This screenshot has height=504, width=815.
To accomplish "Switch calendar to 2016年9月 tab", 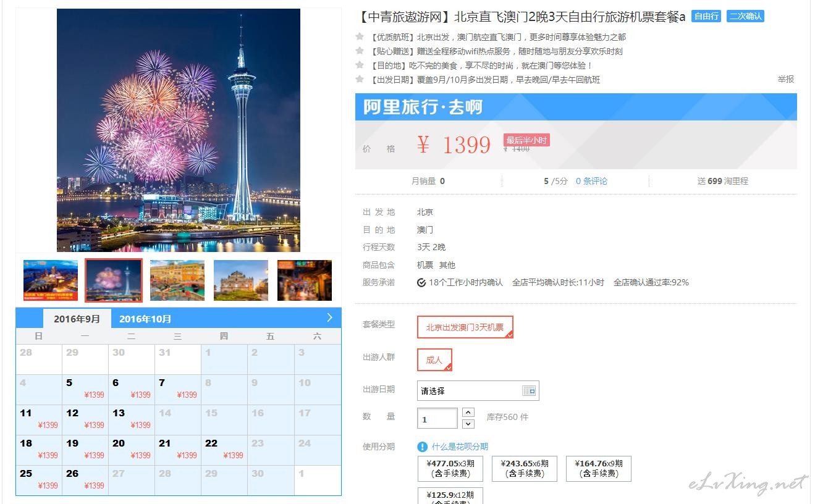I will click(x=77, y=319).
